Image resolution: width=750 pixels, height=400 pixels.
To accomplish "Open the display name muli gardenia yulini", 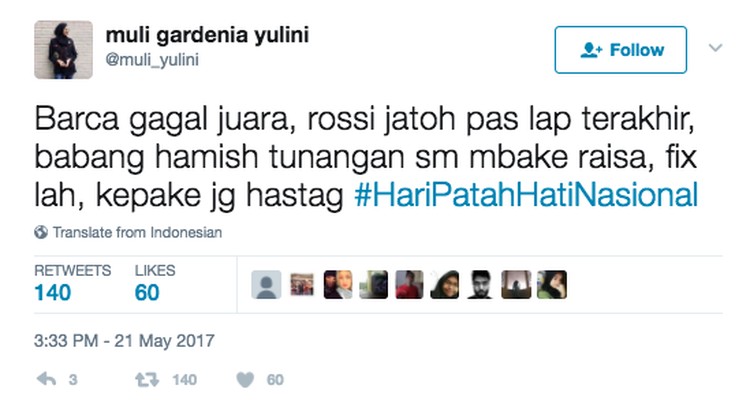I will coord(207,35).
